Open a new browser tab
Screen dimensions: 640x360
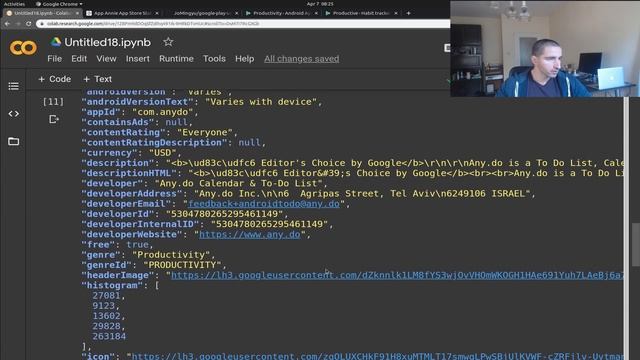pos(408,13)
